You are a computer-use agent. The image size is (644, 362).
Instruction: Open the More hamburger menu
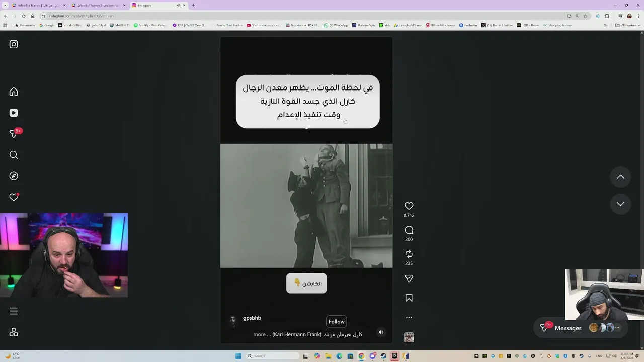(x=14, y=311)
